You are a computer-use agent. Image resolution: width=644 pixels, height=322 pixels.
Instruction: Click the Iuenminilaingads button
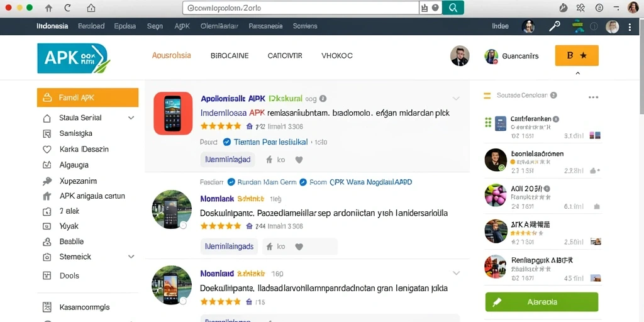coord(229,247)
